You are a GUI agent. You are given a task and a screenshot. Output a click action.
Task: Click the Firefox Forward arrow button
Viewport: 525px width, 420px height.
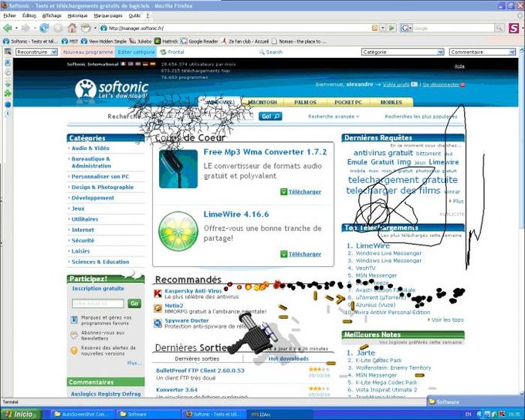coord(25,28)
